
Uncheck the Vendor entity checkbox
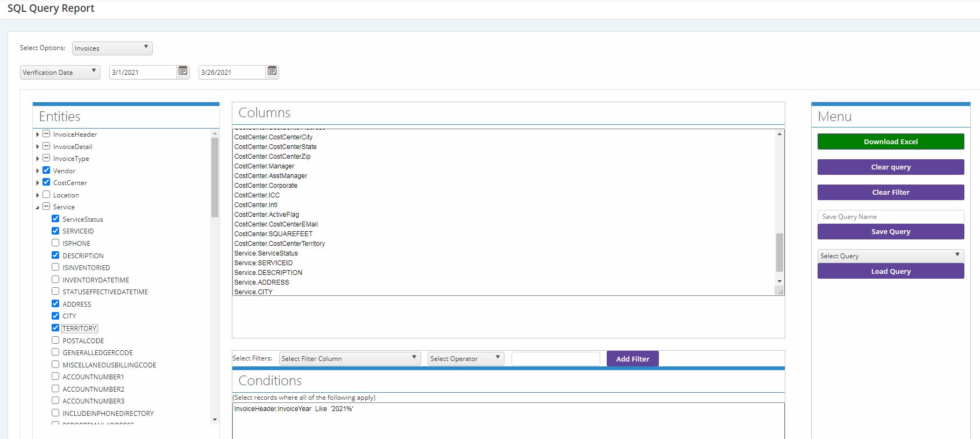[x=46, y=170]
